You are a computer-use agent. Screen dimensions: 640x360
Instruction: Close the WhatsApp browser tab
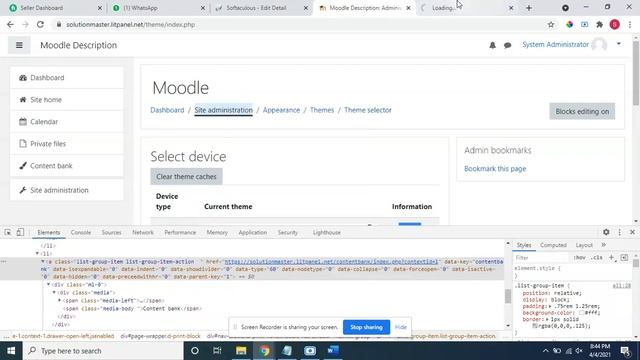point(203,8)
